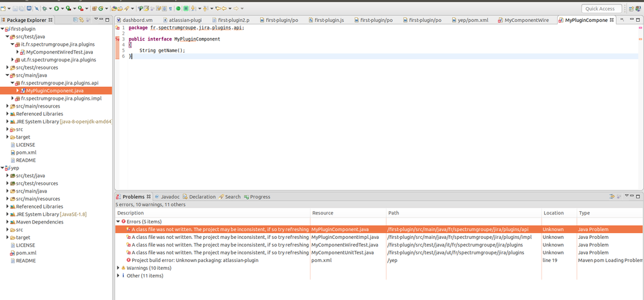Click the New file toolbar icon
This screenshot has width=644, height=300.
click(x=3, y=8)
